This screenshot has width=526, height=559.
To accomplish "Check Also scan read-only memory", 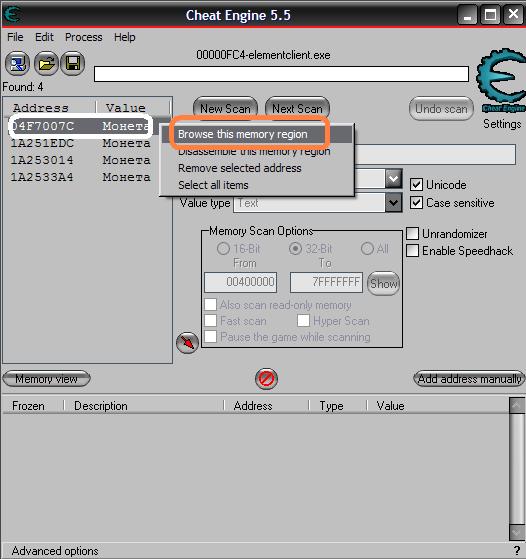I will tap(210, 305).
